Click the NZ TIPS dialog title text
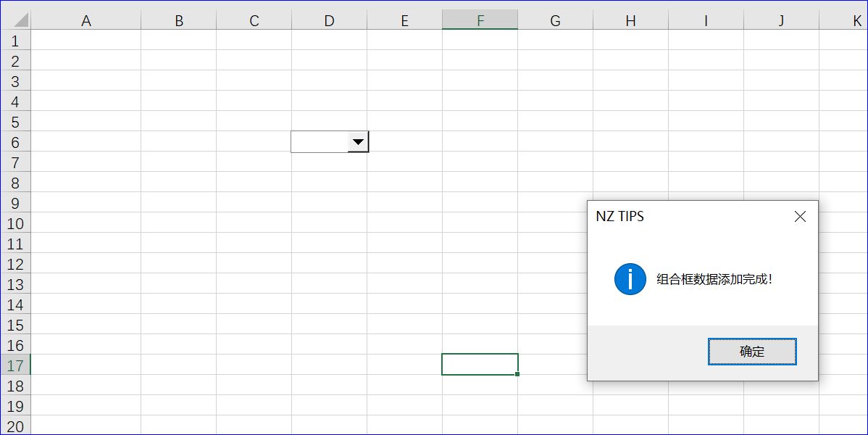868x435 pixels. pyautogui.click(x=619, y=216)
